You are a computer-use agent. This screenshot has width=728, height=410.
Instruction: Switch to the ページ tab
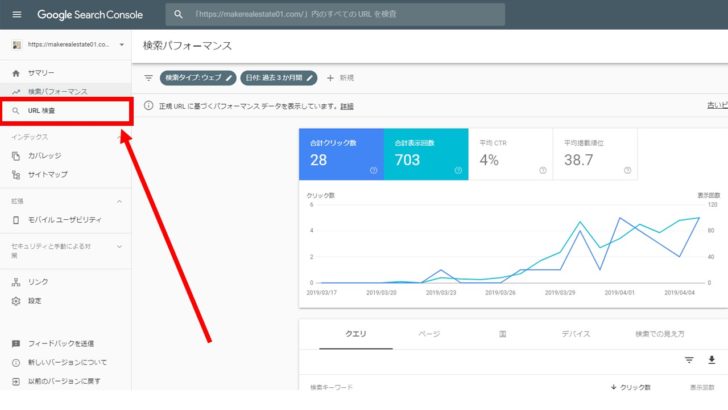click(x=428, y=334)
